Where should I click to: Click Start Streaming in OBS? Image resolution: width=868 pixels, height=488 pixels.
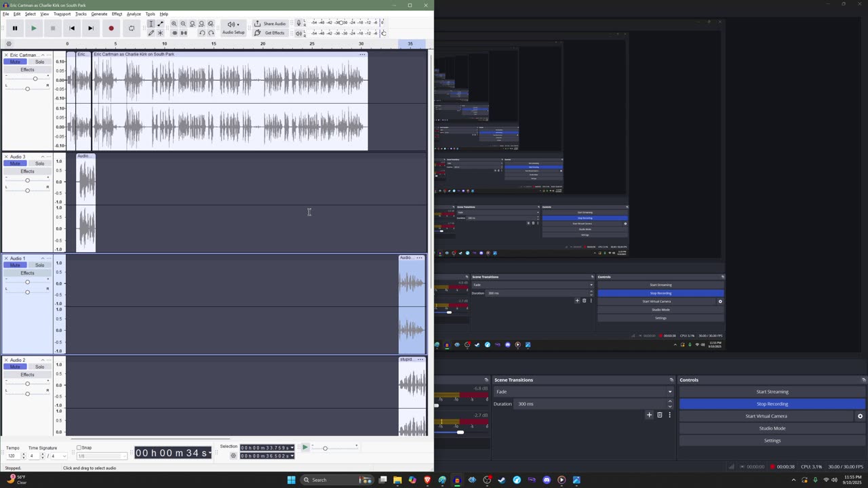[772, 392]
